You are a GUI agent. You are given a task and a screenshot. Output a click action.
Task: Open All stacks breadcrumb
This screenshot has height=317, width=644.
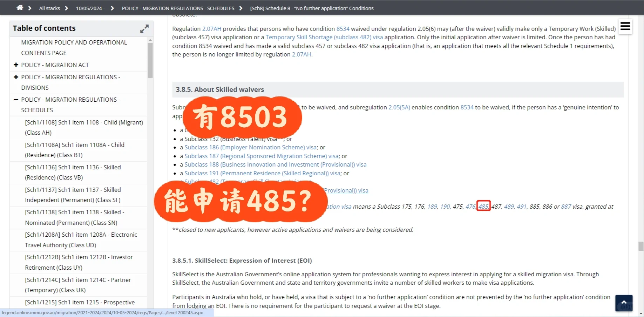(49, 8)
